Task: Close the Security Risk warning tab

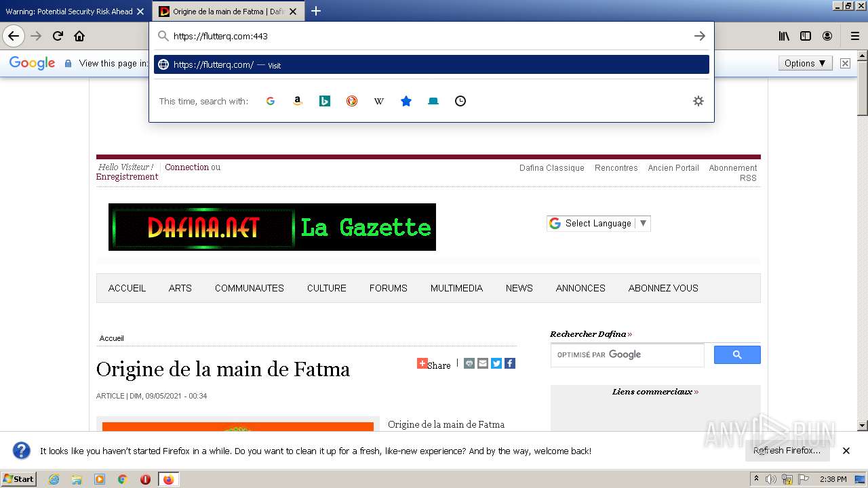Action: pyautogui.click(x=140, y=12)
